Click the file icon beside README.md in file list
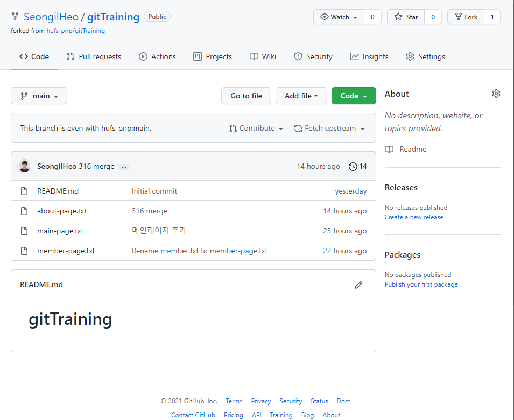 point(24,191)
